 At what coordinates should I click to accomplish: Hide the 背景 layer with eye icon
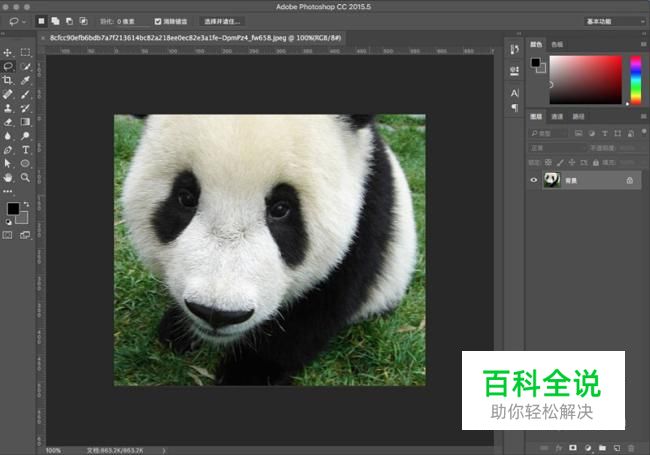pos(534,181)
